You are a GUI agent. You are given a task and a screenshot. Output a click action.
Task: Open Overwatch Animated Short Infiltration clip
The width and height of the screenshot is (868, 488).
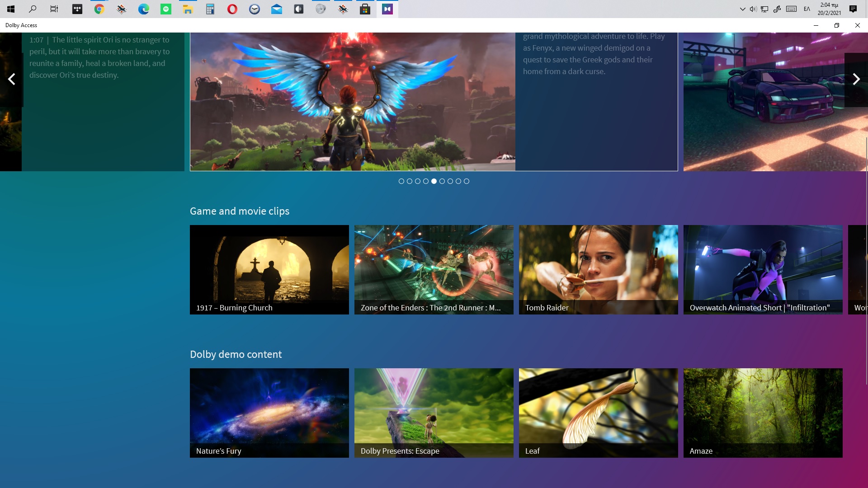pyautogui.click(x=763, y=269)
